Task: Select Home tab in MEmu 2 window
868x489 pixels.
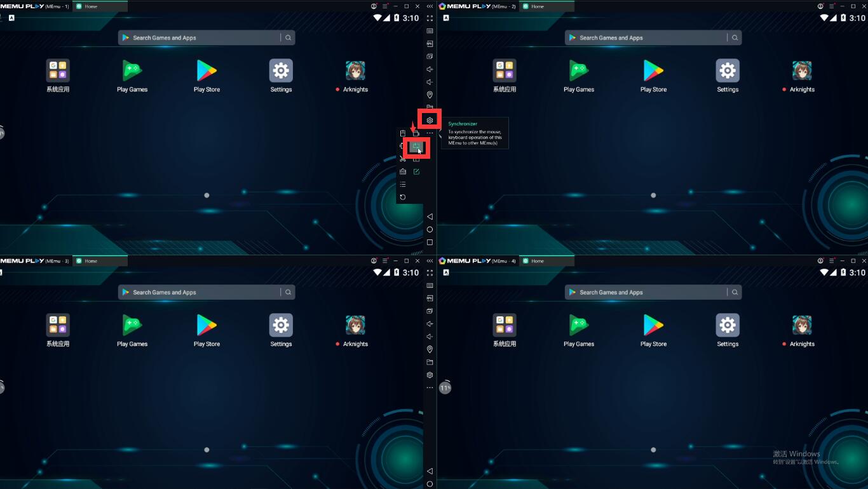Action: (x=537, y=6)
